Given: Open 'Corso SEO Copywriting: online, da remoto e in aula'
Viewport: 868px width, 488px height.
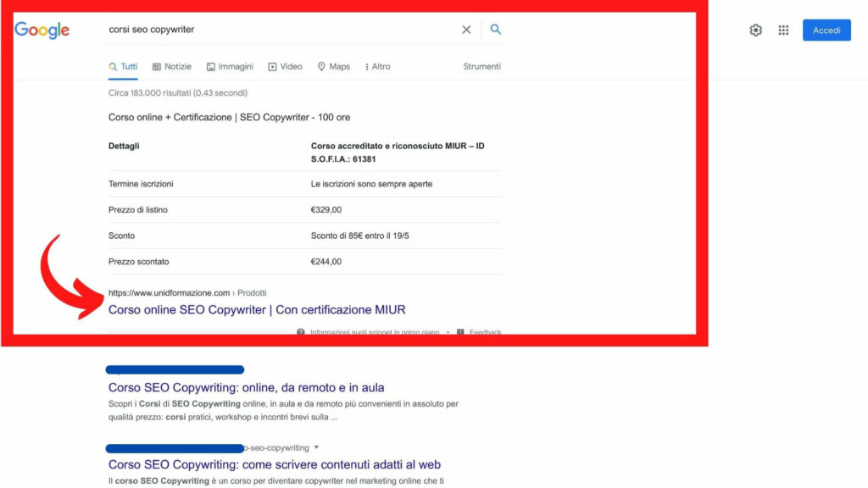Looking at the screenshot, I should 247,387.
